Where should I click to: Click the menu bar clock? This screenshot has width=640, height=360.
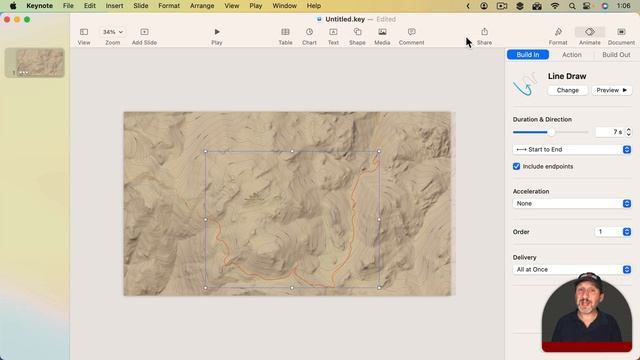pos(623,6)
